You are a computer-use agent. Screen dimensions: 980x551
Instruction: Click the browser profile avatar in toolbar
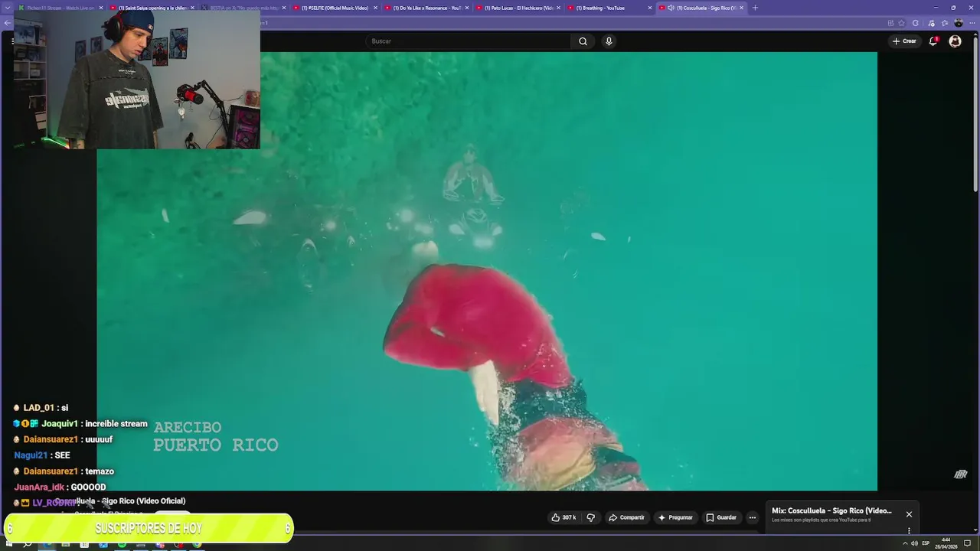click(958, 23)
